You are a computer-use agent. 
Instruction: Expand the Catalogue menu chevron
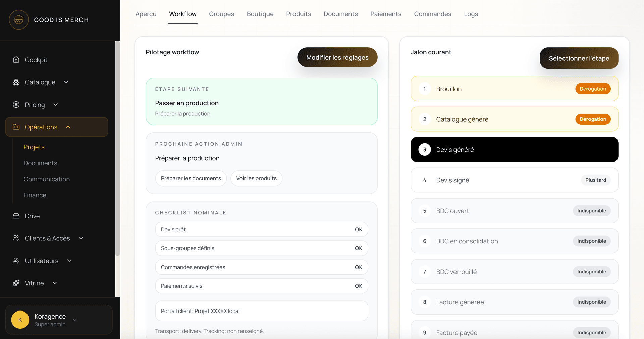tap(66, 82)
